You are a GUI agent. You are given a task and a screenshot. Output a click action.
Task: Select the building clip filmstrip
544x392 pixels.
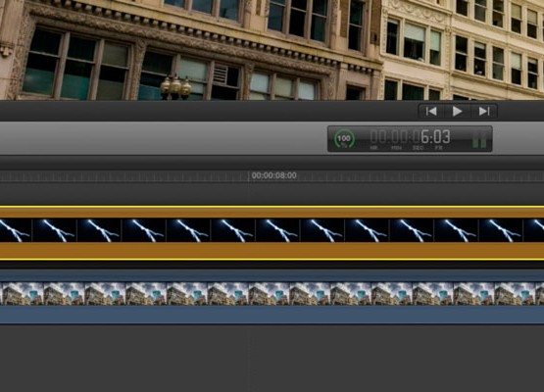coord(272,294)
